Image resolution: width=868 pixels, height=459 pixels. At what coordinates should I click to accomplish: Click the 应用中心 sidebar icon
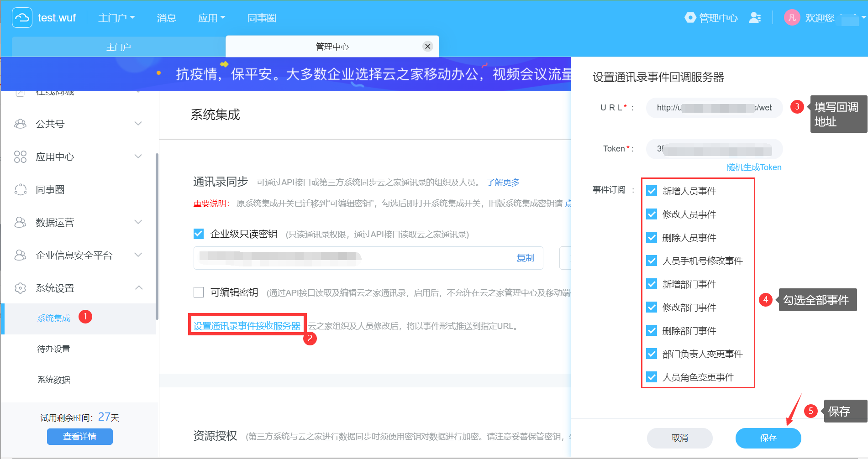coord(21,157)
